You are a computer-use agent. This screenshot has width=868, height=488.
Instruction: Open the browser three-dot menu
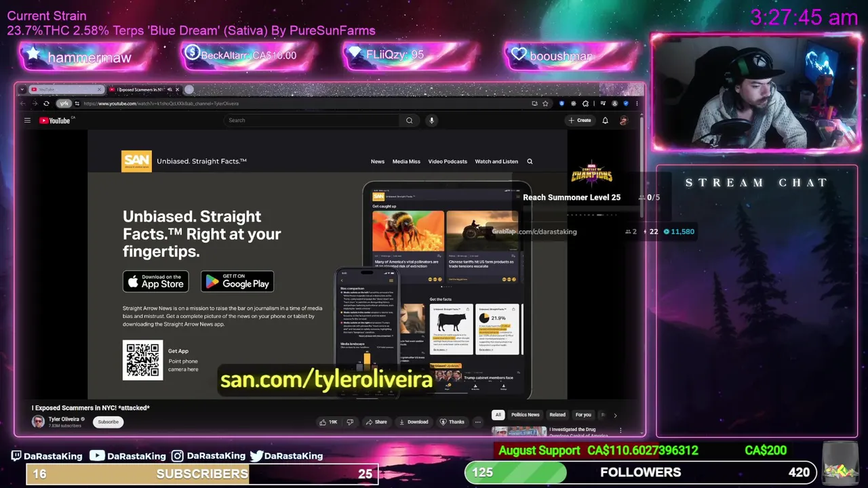pyautogui.click(x=637, y=104)
